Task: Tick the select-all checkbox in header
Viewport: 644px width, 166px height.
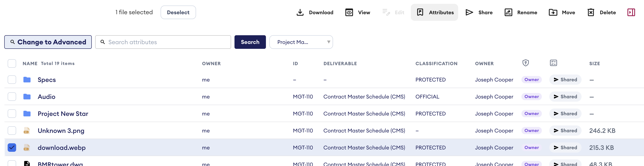Action: (12, 63)
